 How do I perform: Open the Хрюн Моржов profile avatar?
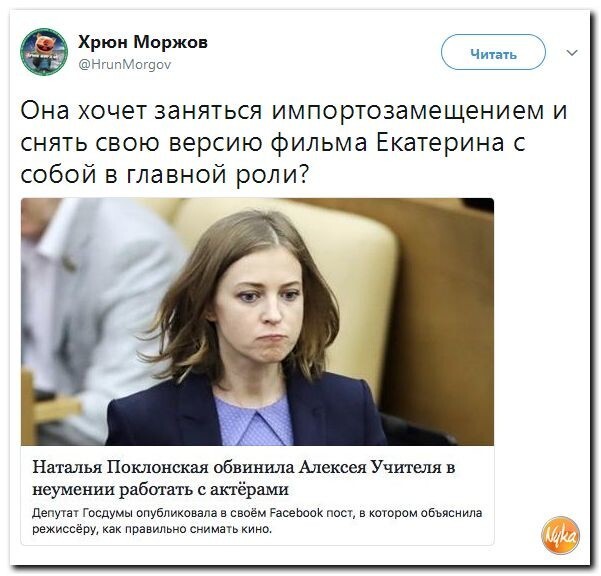44,51
